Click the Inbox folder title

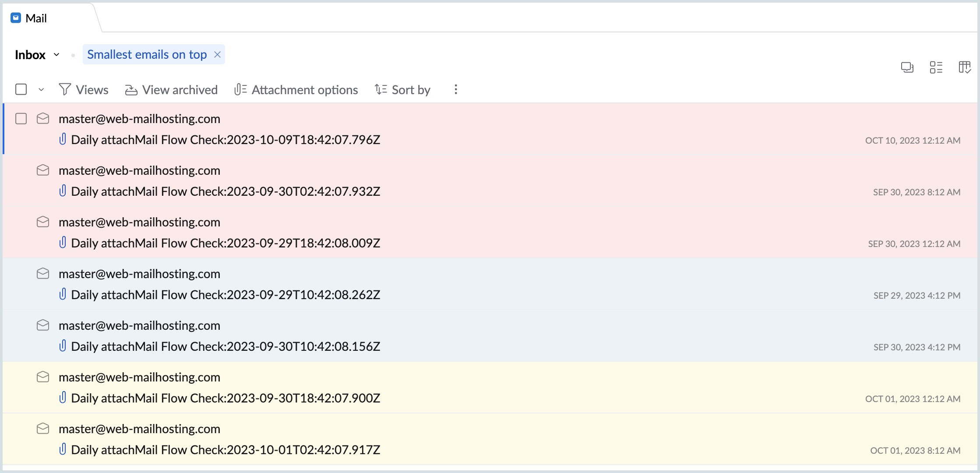tap(30, 55)
